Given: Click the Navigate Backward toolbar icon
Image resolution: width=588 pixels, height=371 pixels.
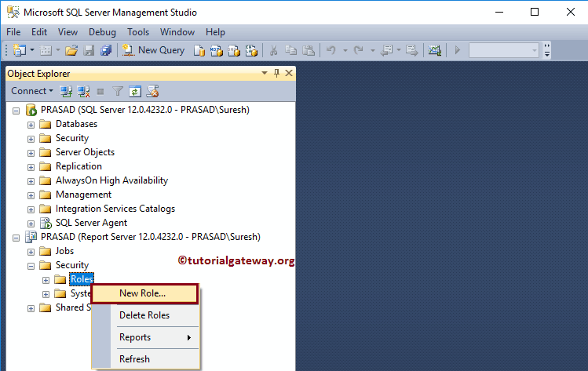Looking at the screenshot, I should 386,50.
